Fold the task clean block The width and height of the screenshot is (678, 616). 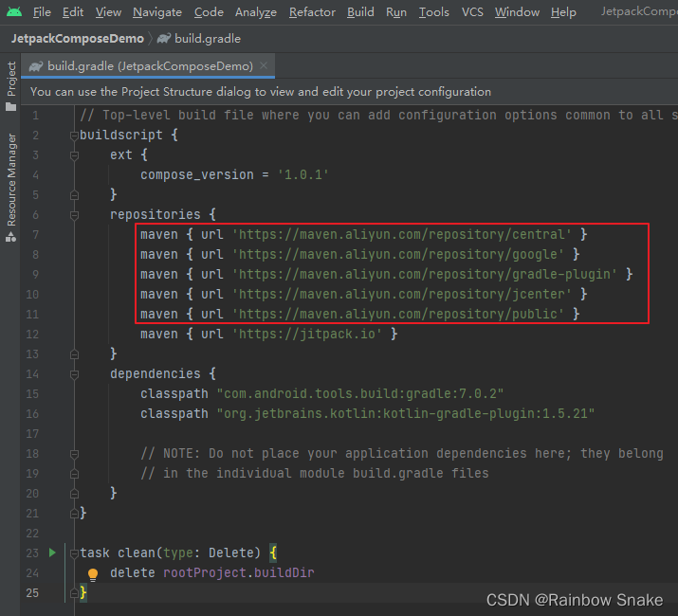point(74,553)
